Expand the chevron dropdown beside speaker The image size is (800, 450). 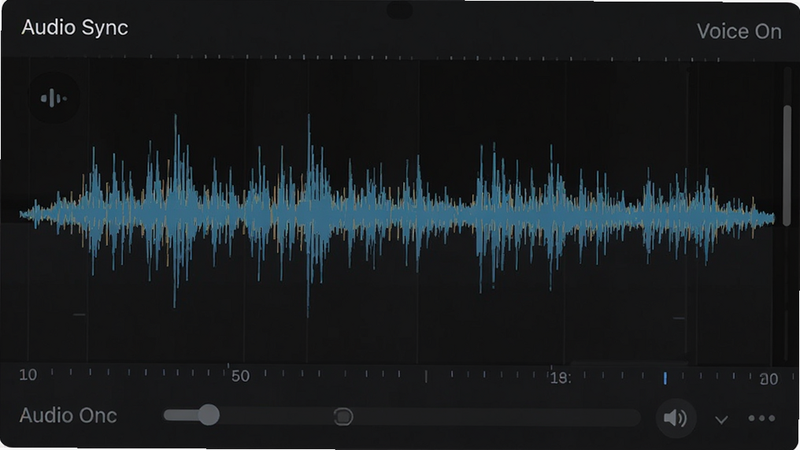[721, 420]
